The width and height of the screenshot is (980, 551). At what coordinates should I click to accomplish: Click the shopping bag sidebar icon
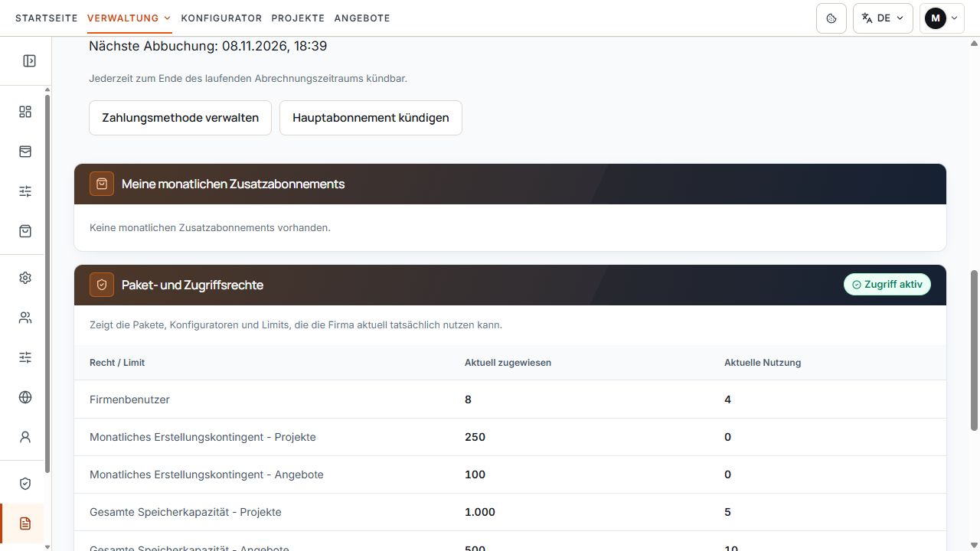25,230
